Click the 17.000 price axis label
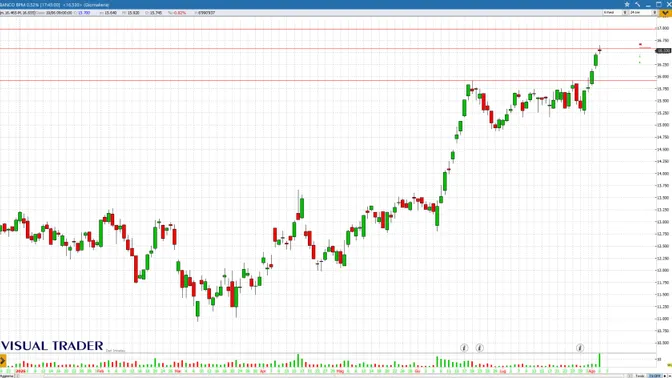672x378 pixels. click(x=663, y=28)
